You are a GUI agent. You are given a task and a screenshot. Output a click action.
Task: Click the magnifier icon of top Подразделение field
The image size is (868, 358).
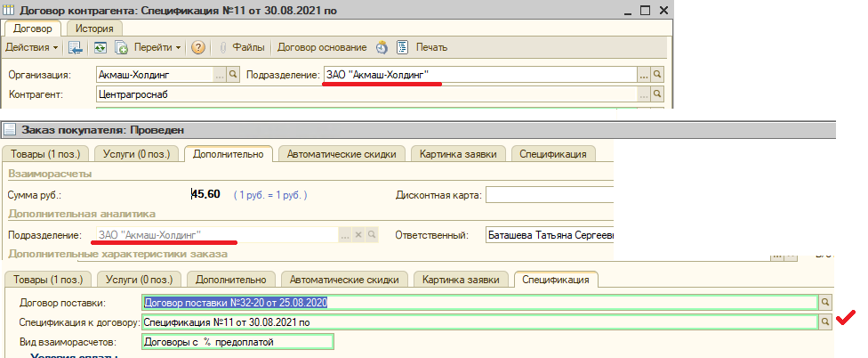657,74
